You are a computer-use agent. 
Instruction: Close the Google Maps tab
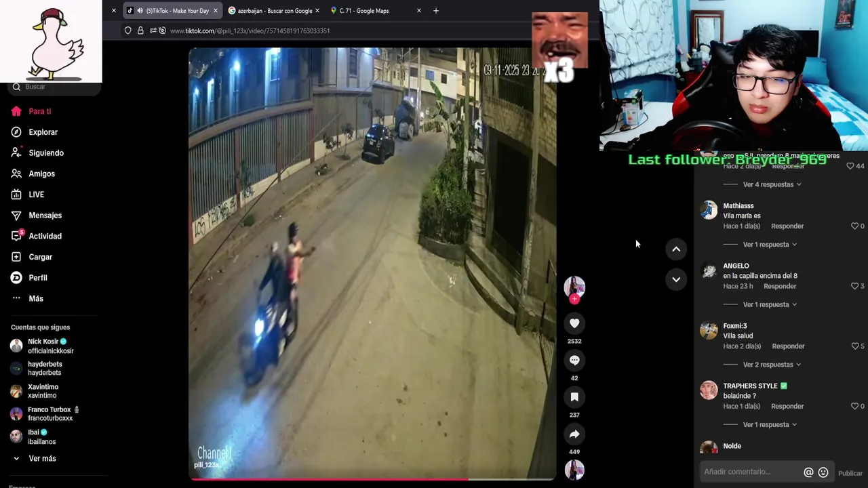419,11
